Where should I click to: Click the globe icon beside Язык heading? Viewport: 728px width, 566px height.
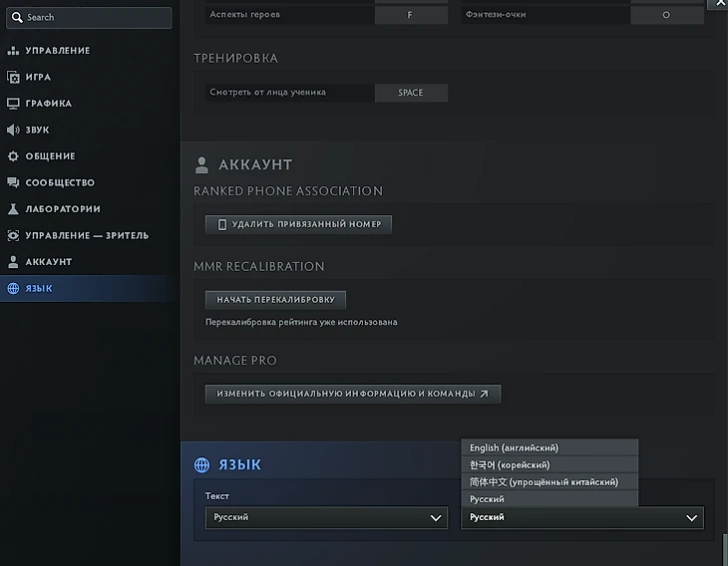(202, 465)
